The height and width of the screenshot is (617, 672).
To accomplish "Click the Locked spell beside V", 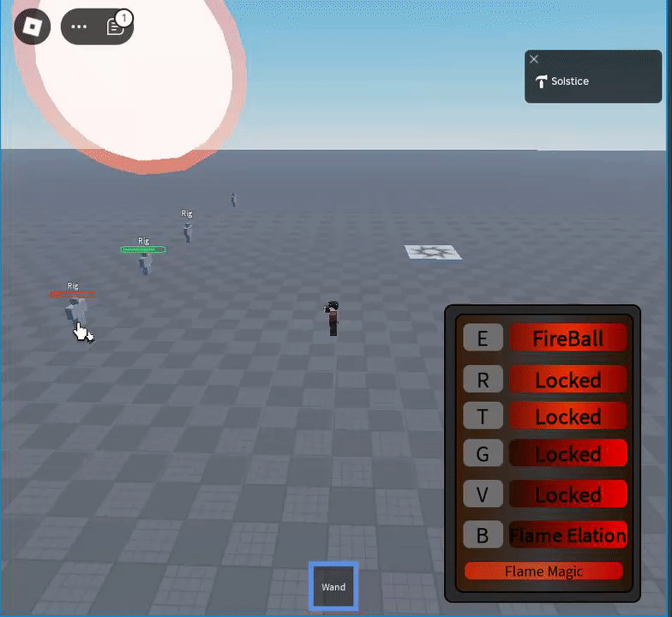I will [x=567, y=494].
